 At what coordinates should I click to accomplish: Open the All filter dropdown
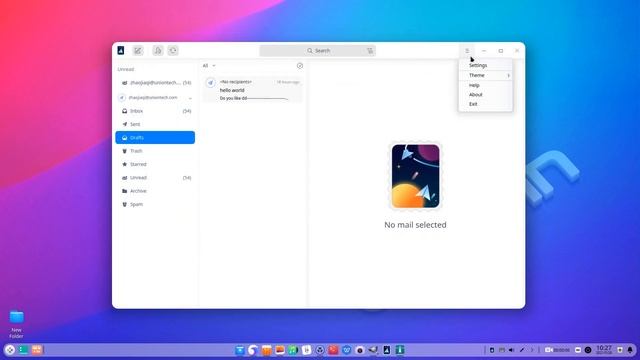[x=209, y=66]
